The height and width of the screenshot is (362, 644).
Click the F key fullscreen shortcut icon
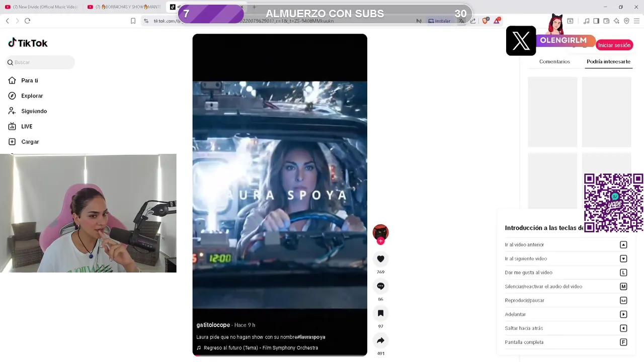[x=623, y=342]
